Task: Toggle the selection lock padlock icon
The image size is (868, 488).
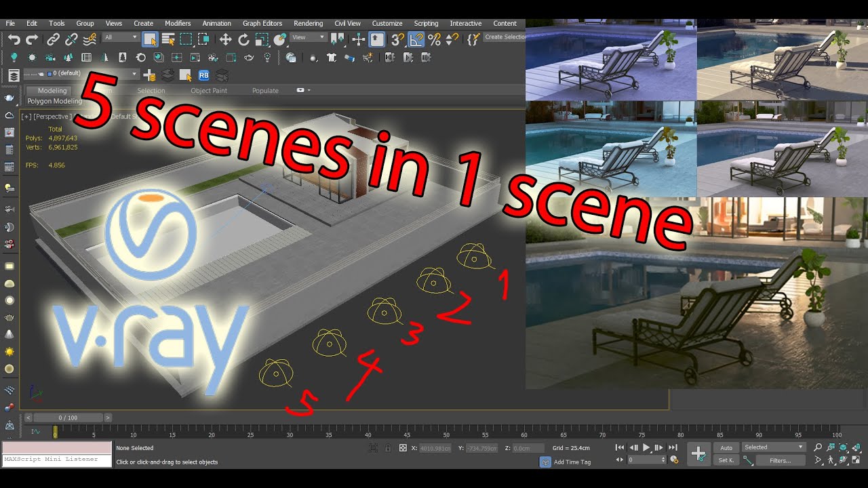Action: click(388, 448)
